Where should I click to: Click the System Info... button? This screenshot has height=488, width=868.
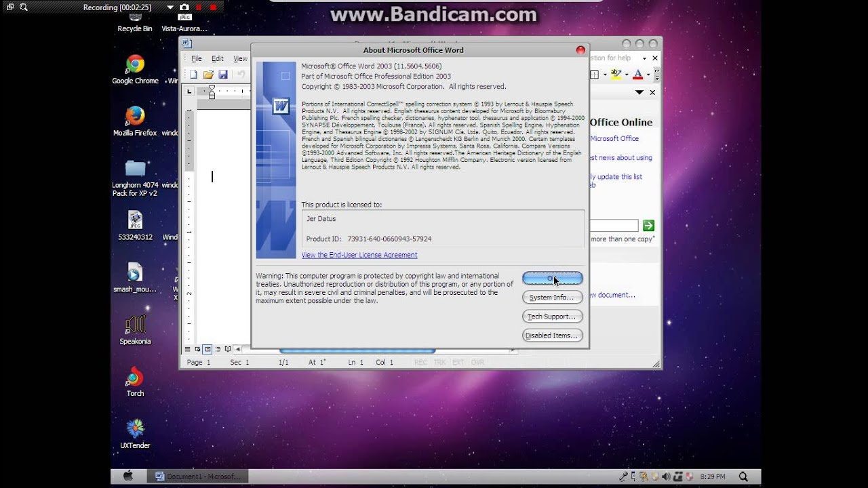pos(552,298)
